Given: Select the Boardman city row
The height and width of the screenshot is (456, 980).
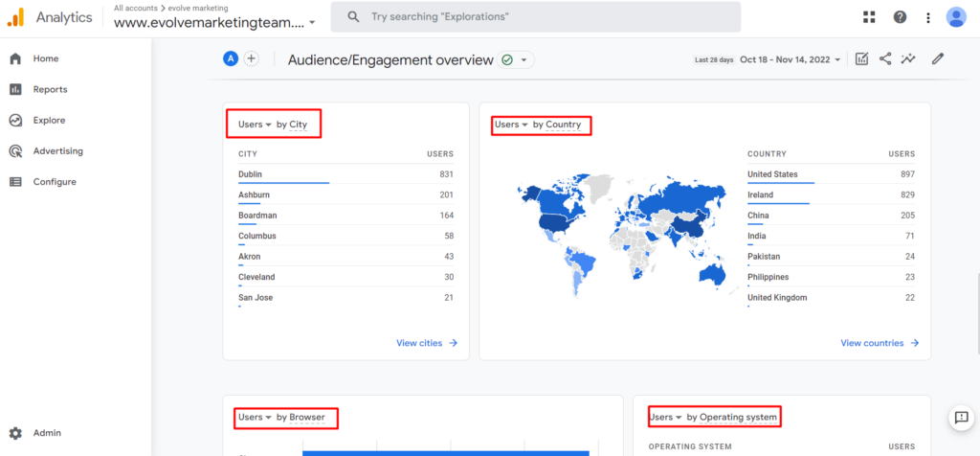Looking at the screenshot, I should (345, 216).
